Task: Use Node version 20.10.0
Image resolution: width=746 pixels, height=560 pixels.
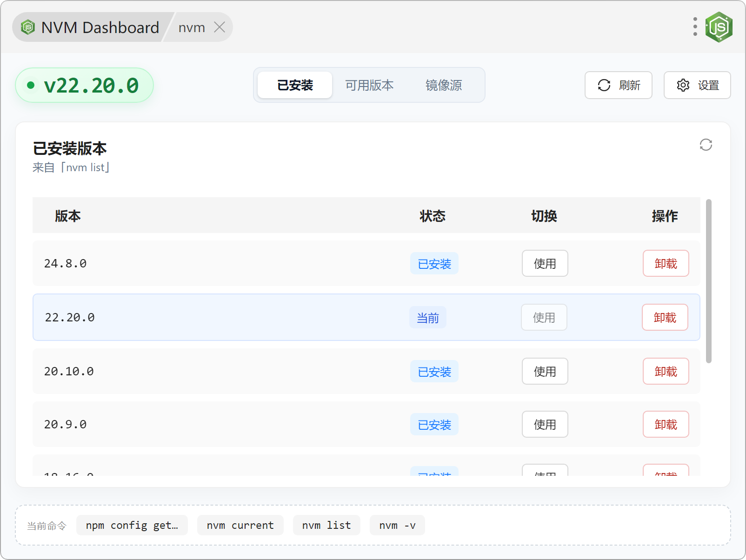Action: (545, 372)
